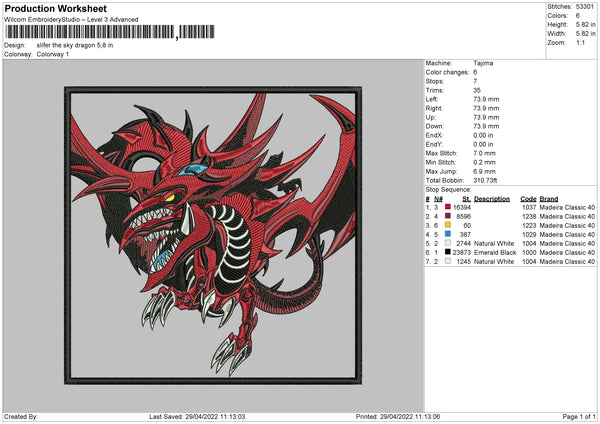Image resolution: width=600 pixels, height=424 pixels.
Task: Click the Machine value 'Tajima'
Action: [483, 63]
